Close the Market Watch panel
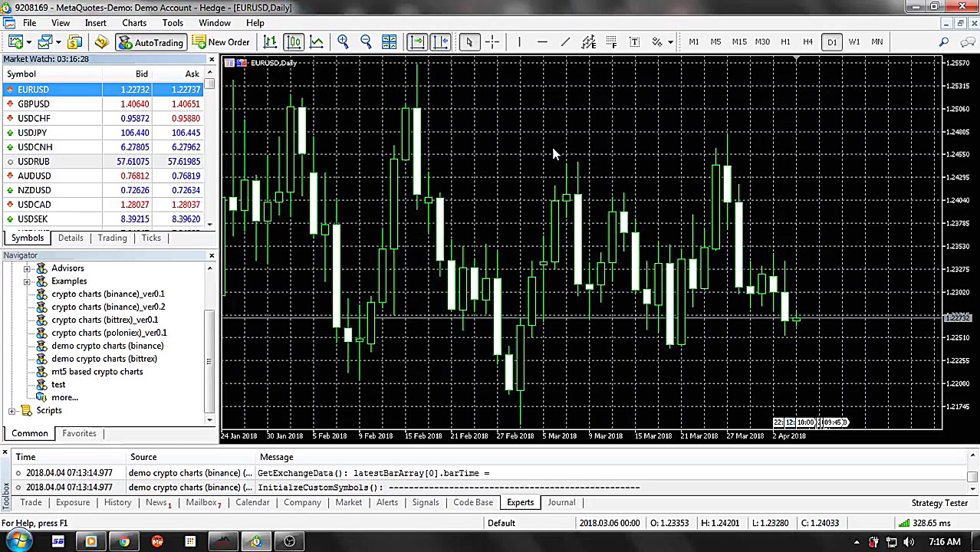 click(x=212, y=59)
